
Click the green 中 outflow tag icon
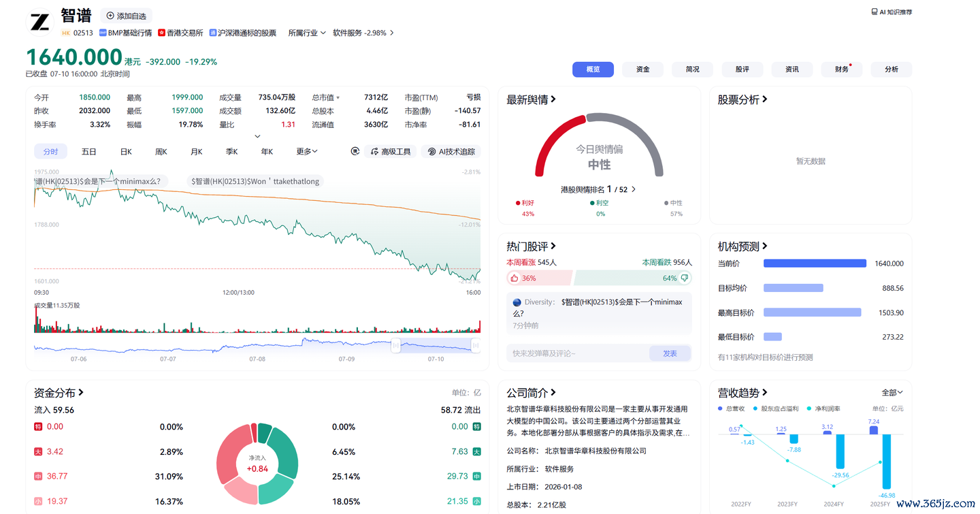pos(477,477)
